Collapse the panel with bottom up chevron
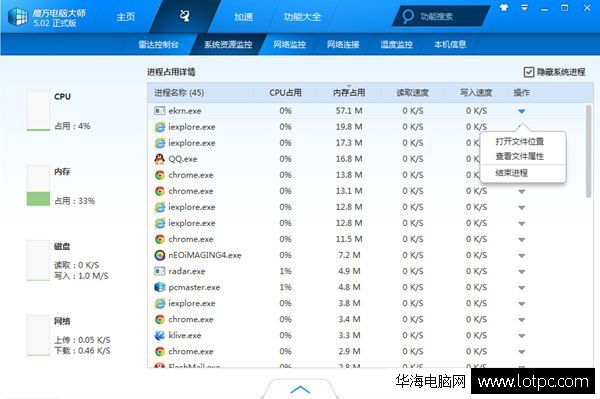The image size is (600, 399). [x=300, y=389]
